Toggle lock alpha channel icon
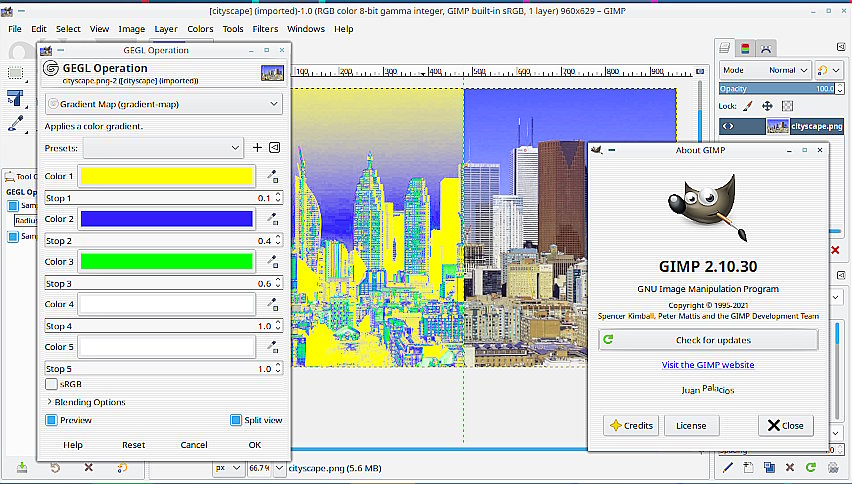Viewport: 852px width, 484px height. pyautogui.click(x=787, y=106)
